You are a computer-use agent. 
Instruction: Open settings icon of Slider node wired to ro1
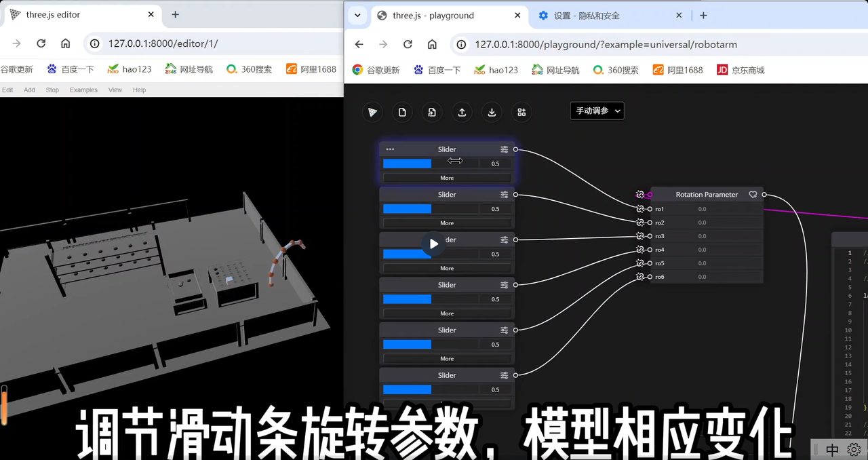[x=504, y=149]
